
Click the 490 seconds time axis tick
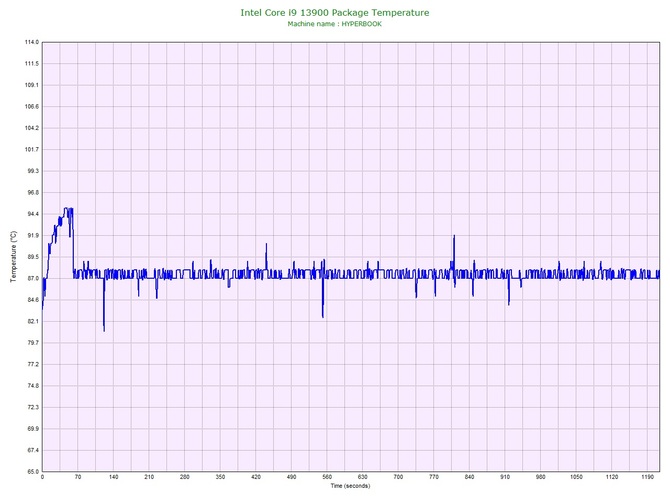(291, 477)
